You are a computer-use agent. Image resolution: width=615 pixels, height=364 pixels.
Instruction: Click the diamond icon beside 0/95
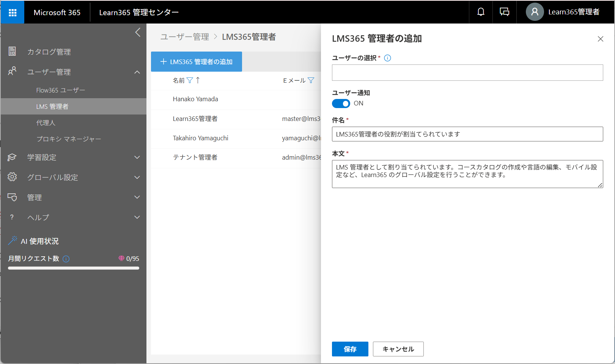[x=121, y=258]
